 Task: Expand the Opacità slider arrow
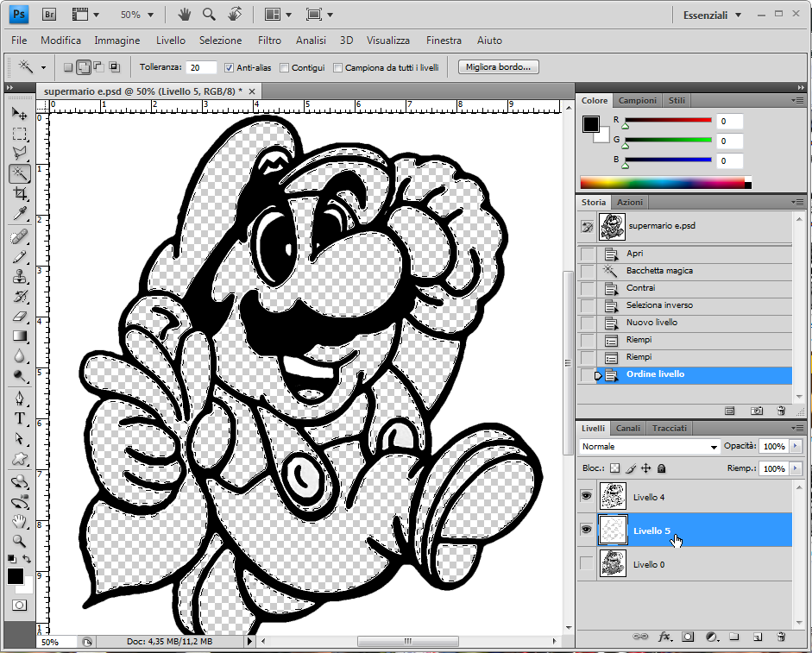[795, 447]
